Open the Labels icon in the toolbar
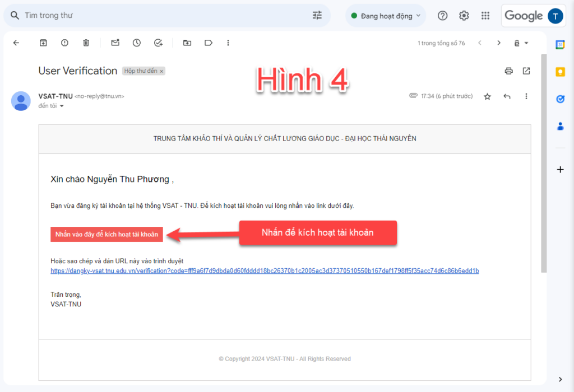The width and height of the screenshot is (574, 392). pyautogui.click(x=209, y=43)
